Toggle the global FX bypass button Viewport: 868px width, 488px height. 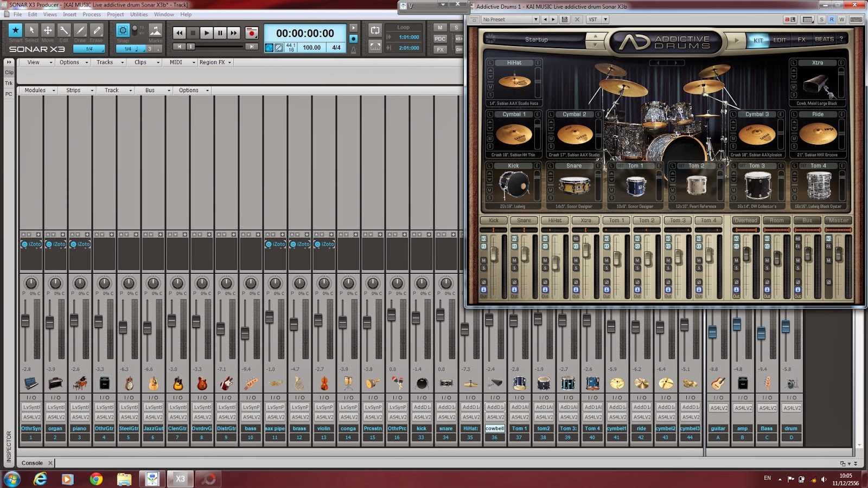pos(440,49)
